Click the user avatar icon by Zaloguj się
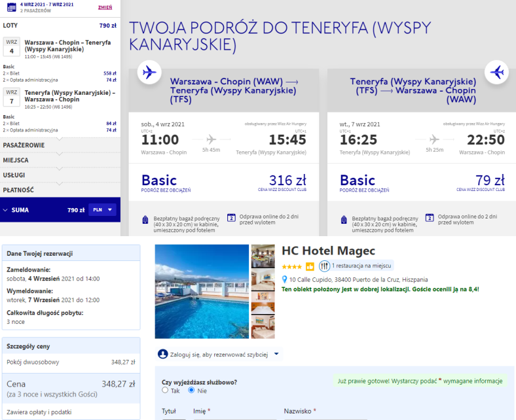 click(163, 354)
